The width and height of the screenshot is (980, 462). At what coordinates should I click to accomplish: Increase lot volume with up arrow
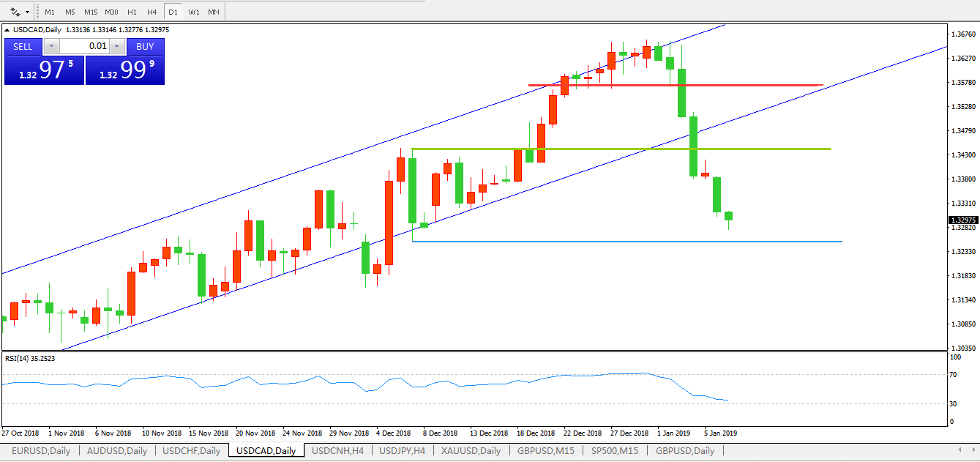coord(116,46)
